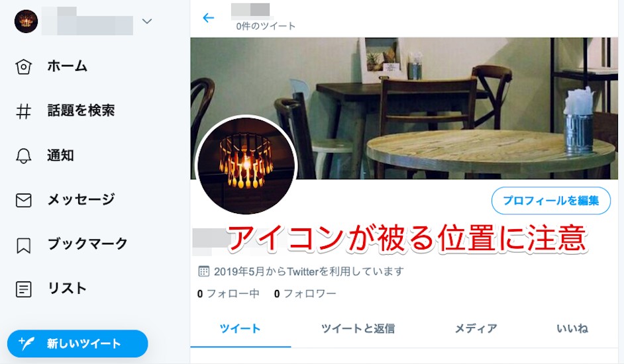Click the circular lamp profile picture

[x=246, y=165]
